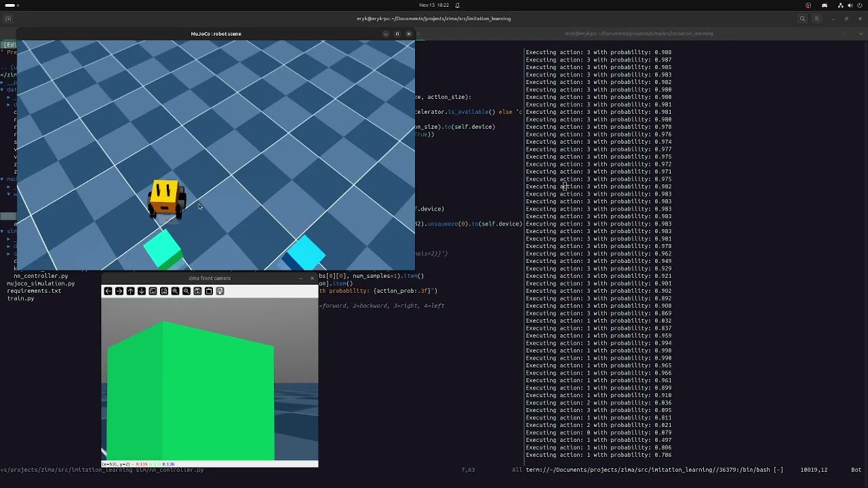This screenshot has width=868, height=488.
Task: Click the pixel coordinate status readout in camera window
Action: tap(138, 464)
